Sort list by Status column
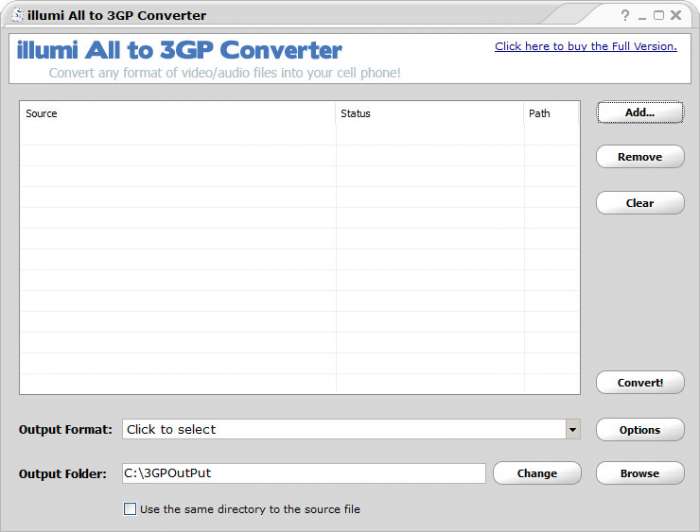Image resolution: width=700 pixels, height=532 pixels. click(429, 113)
